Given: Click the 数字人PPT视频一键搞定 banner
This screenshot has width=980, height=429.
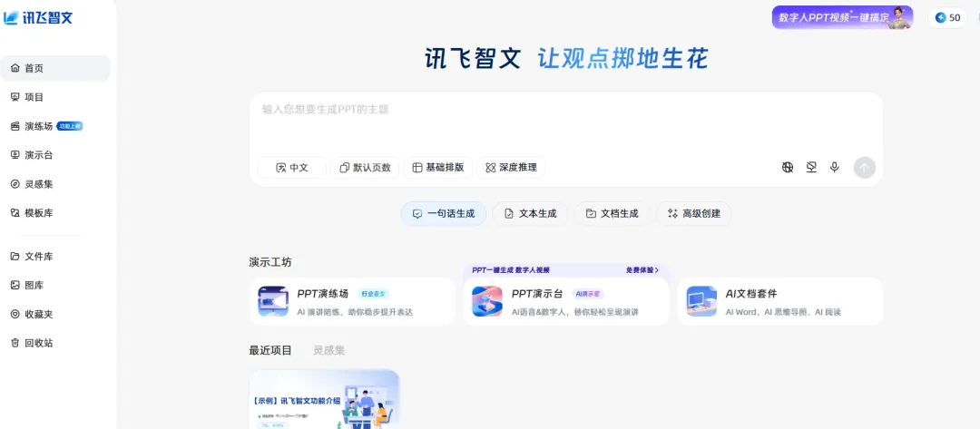Looking at the screenshot, I should (842, 17).
